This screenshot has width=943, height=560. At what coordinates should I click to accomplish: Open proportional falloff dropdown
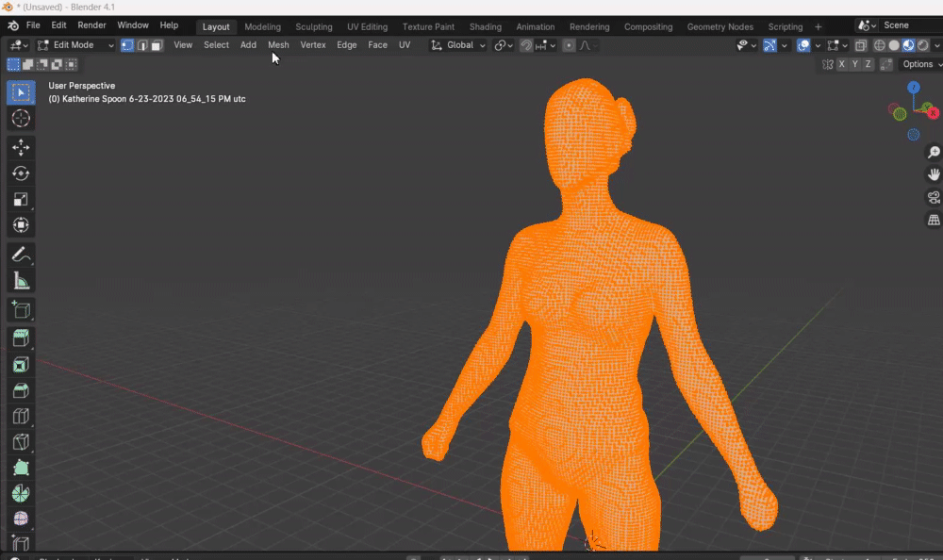coord(588,45)
